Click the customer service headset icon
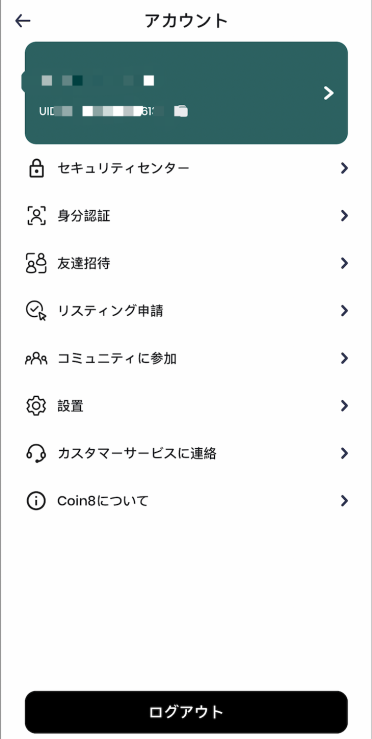 pyautogui.click(x=36, y=453)
